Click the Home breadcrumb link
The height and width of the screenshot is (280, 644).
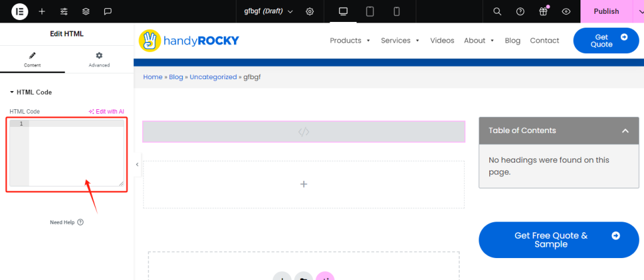pos(152,77)
